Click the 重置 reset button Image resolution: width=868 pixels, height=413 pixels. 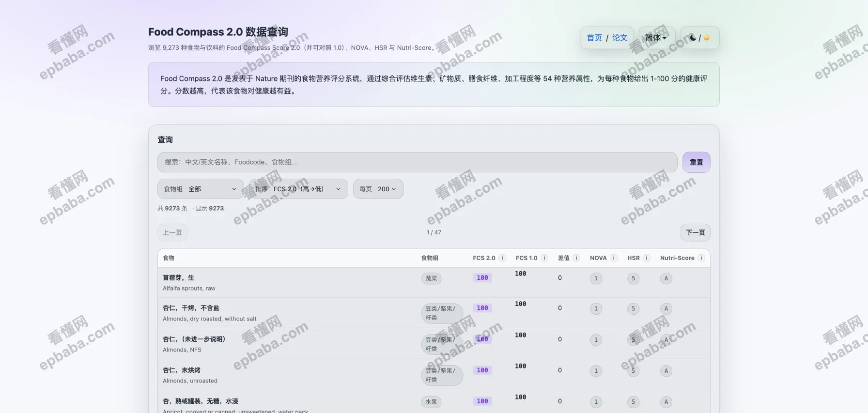click(697, 162)
